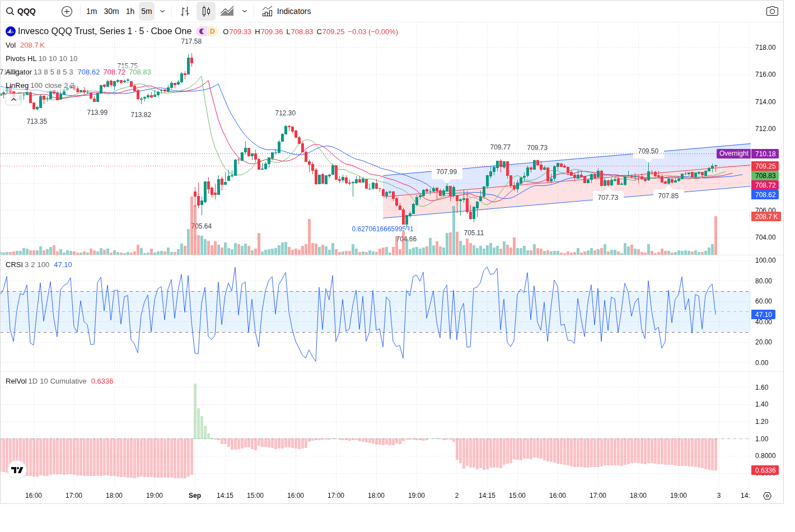This screenshot has width=795, height=532.
Task: Click the 713.35 pivot low label
Action: coord(37,122)
